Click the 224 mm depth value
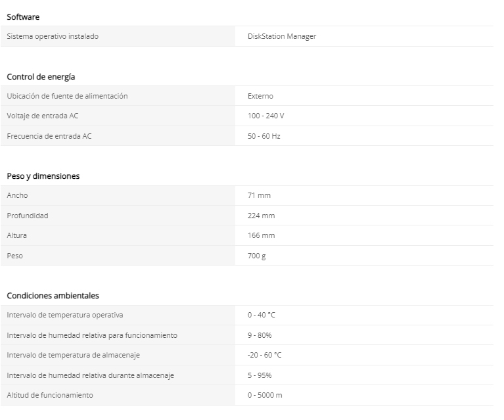Screen dimensions: 504x420 (x=262, y=216)
